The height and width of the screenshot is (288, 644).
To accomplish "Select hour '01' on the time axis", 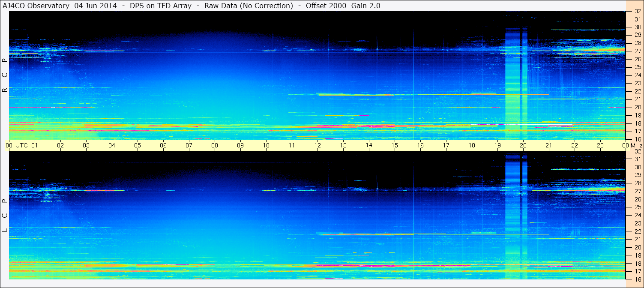I will point(35,145).
